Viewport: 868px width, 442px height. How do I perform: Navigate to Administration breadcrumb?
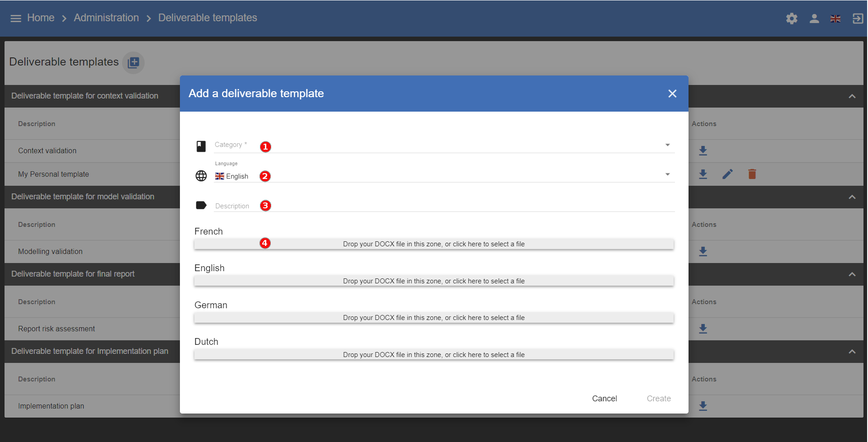(x=106, y=18)
